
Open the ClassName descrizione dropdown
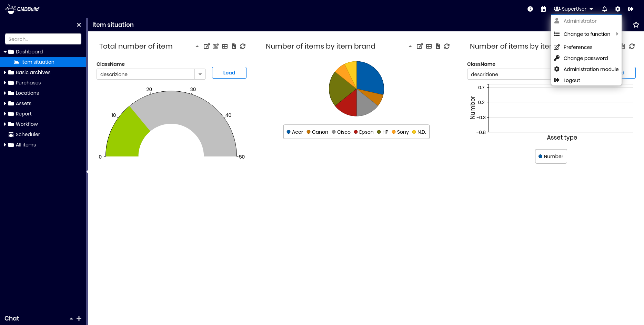tap(200, 74)
